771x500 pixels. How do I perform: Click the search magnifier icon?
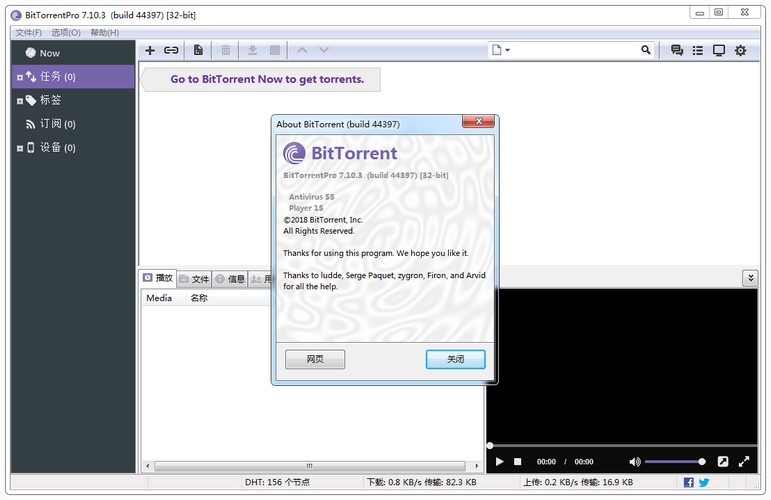(646, 50)
